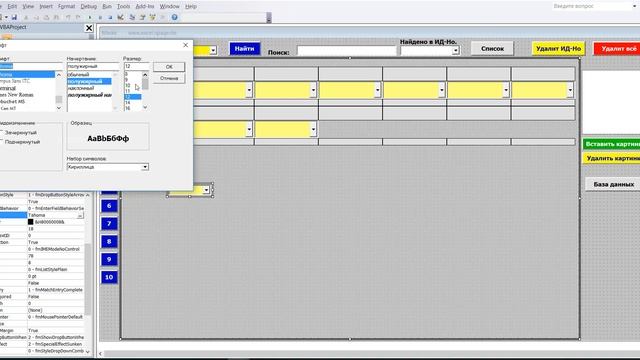Click the font list up scroll arrow
Viewport: 640px width, 360px height.
pos(59,75)
